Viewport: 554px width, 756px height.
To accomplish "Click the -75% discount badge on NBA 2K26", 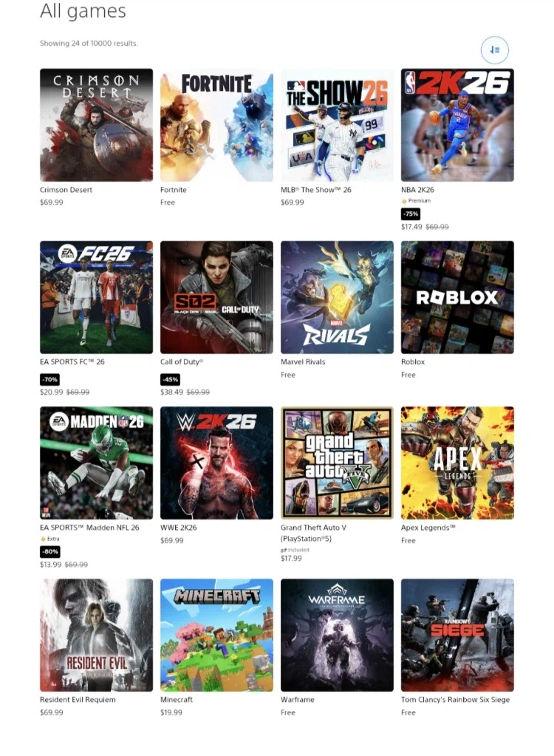I will click(x=411, y=214).
